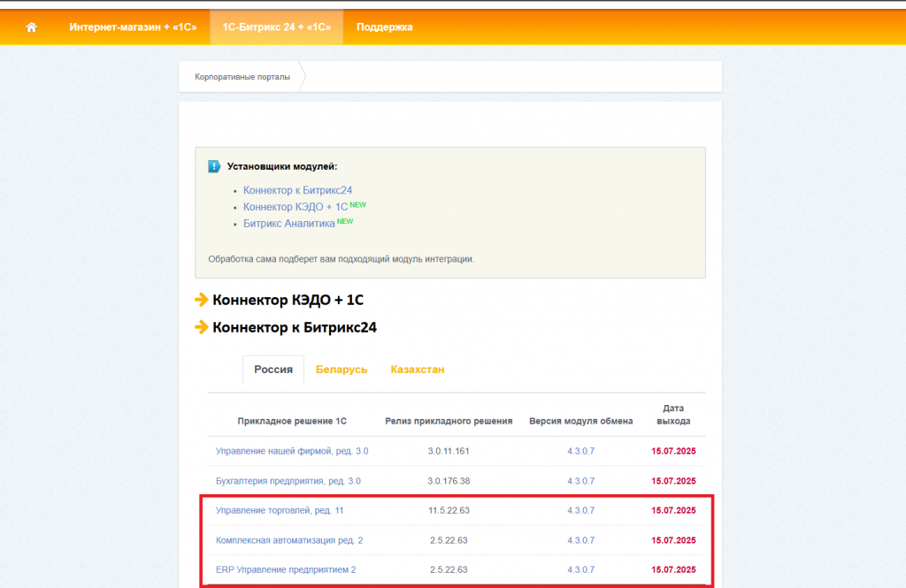Viewport: 906px width, 588px height.
Task: Switch to the Казахстан tab
Action: pos(418,370)
